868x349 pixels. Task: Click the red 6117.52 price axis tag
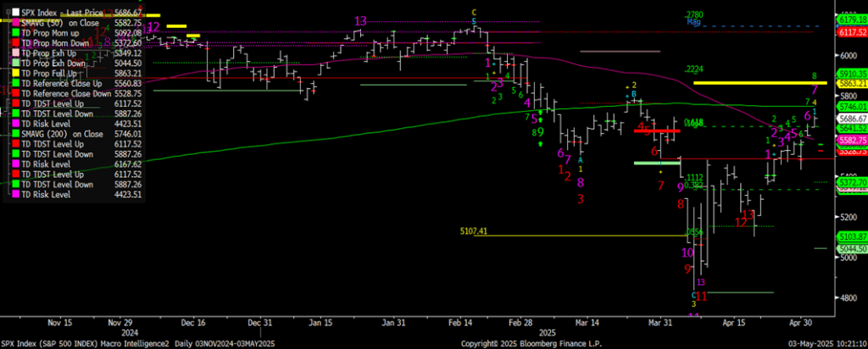849,31
